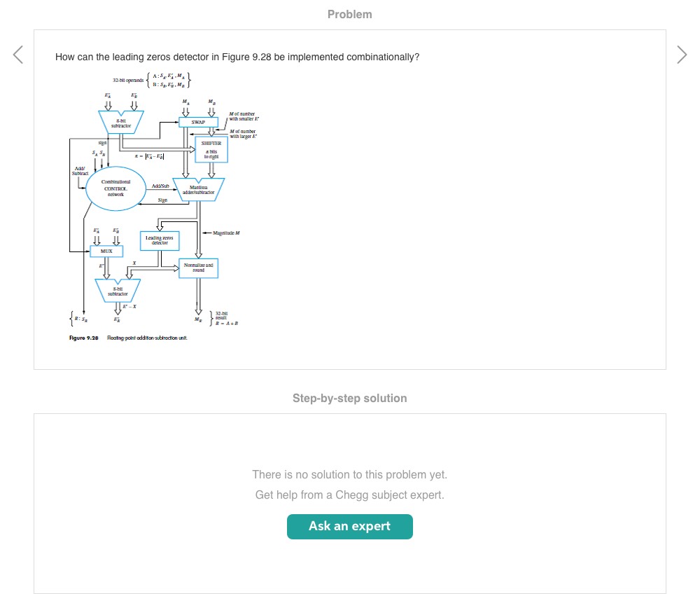
Task: Click the bottom 8-bit subtractor block
Action: click(x=117, y=289)
